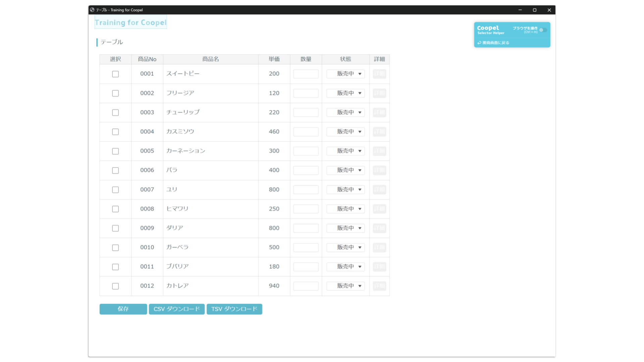This screenshot has width=644, height=362.
Task: Focus the 数量 field for カトレア
Action: pos(306,286)
